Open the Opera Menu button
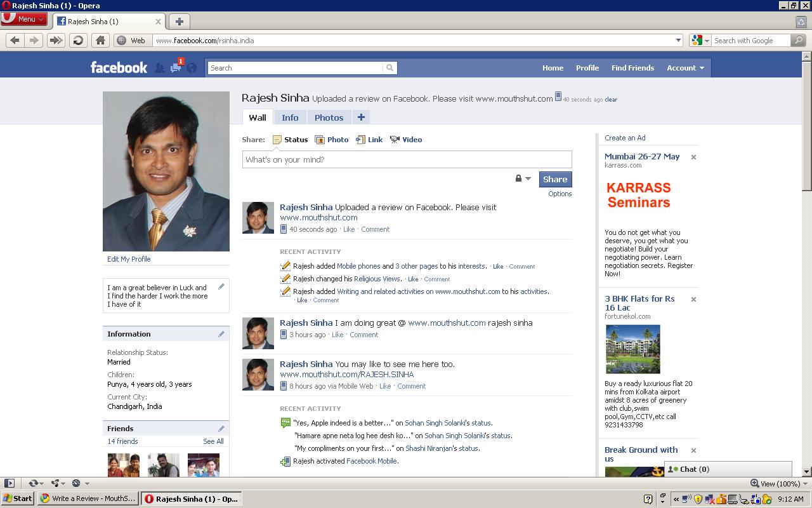The height and width of the screenshot is (508, 812). click(x=24, y=19)
